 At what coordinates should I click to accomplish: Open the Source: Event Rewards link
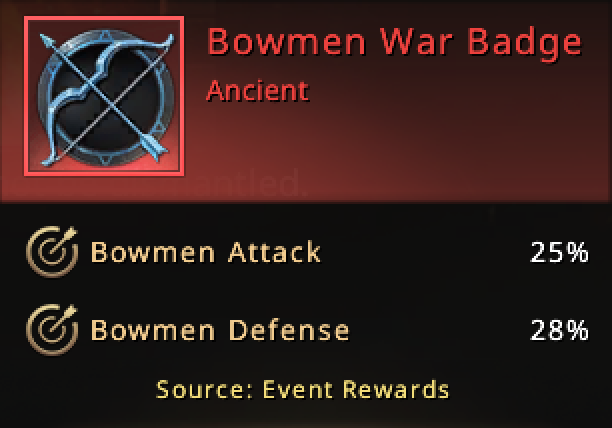pyautogui.click(x=302, y=389)
